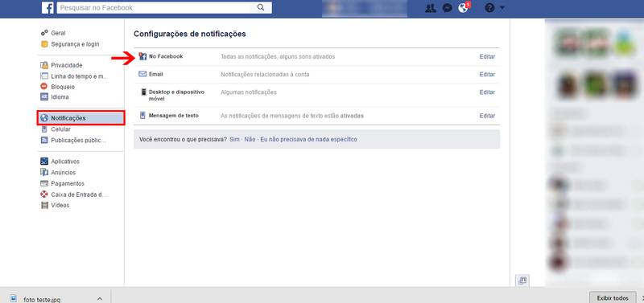Click 'Algumas notificações' text

coord(249,92)
